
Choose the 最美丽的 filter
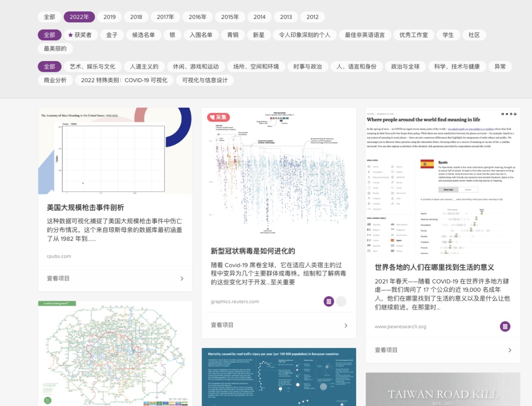(55, 48)
